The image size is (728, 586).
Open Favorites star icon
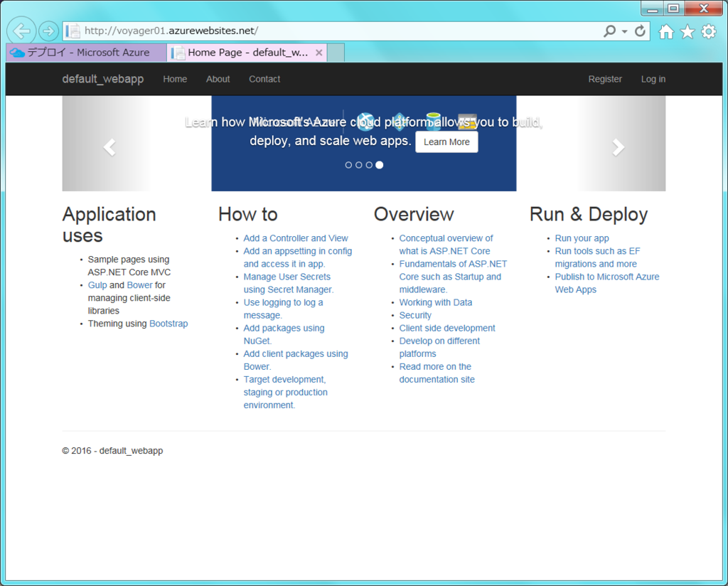(x=687, y=31)
